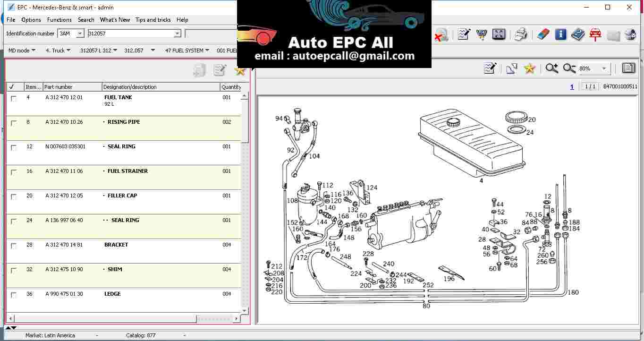Open the 312057 L 312 model dropdown

[98, 51]
